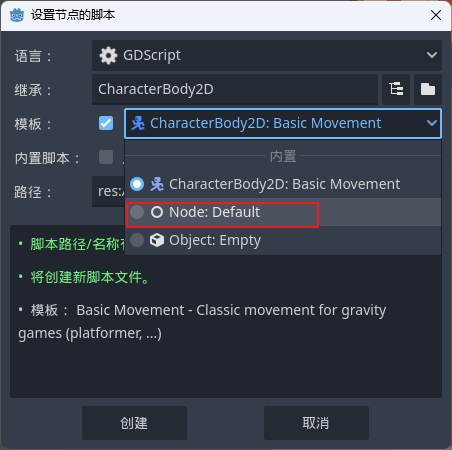Close the script dialog with X
This screenshot has height=450, width=452.
coord(436,15)
